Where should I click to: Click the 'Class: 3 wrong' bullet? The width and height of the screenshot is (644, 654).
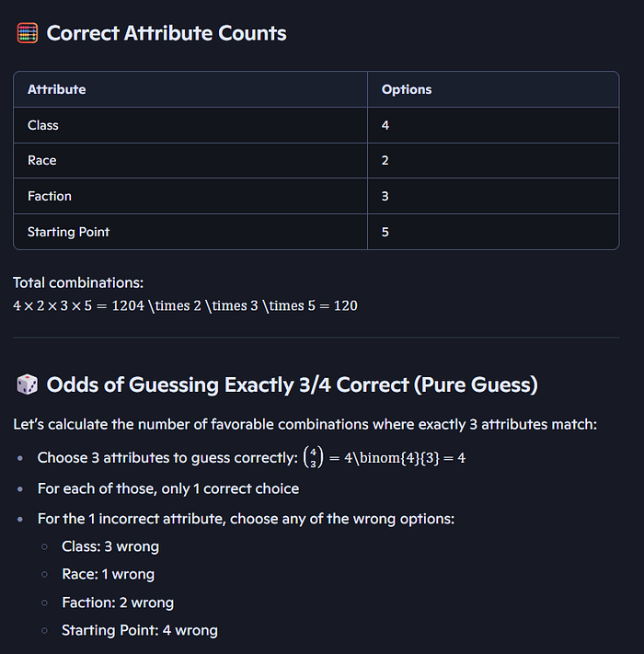click(x=110, y=546)
